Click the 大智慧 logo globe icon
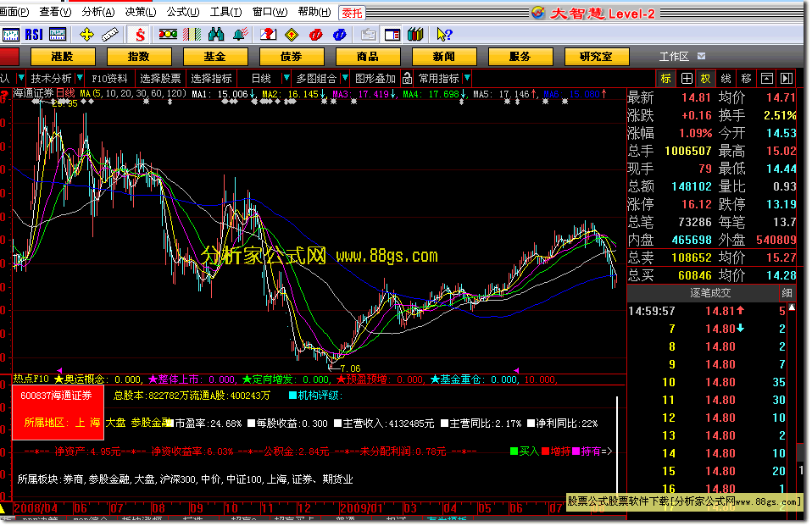This screenshot has width=812, height=526. (x=538, y=13)
